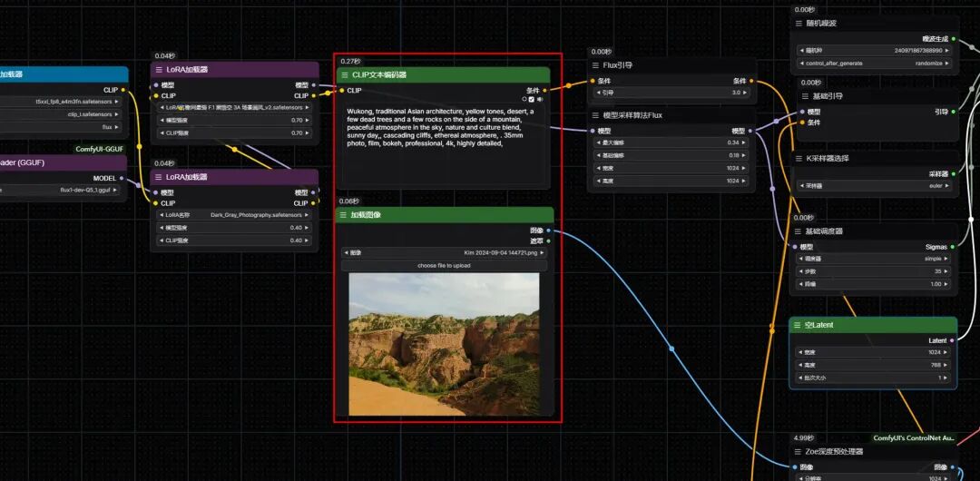
Task: Click 模型采样算法Flux 宽度 1024 field
Action: pos(671,168)
